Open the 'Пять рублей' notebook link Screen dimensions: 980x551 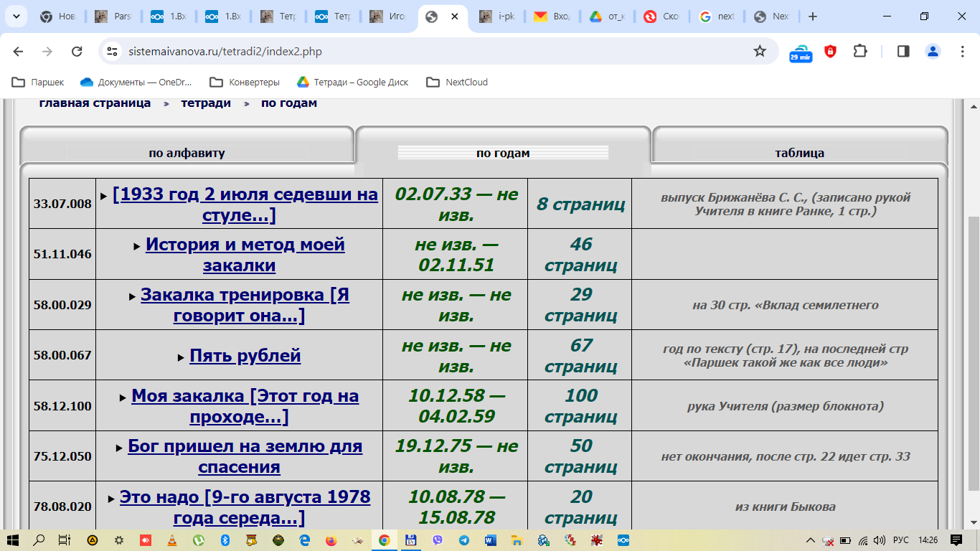245,356
